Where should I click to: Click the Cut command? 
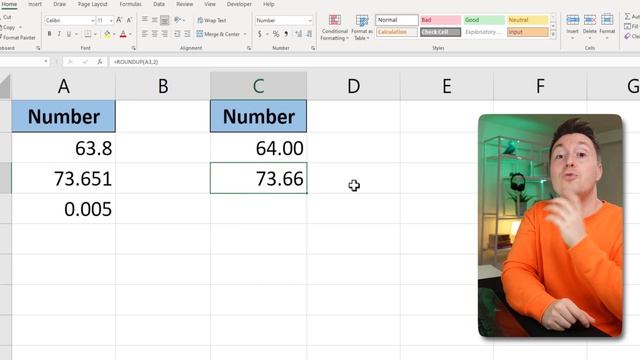7,17
